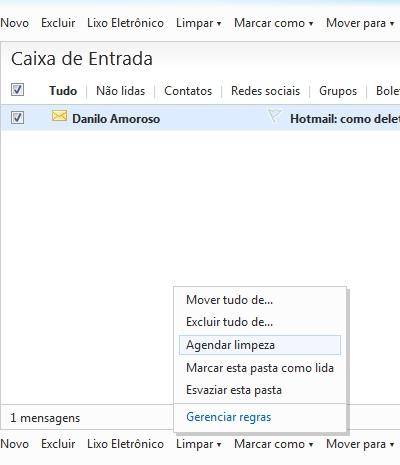400x465 pixels.
Task: Open the Gerenciar regras link
Action: (x=229, y=417)
